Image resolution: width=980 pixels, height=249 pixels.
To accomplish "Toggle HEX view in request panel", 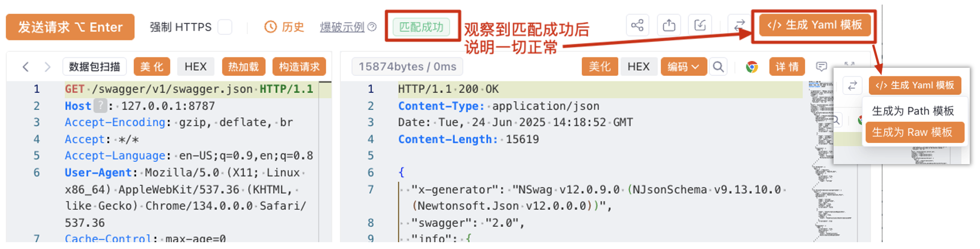I will click(x=195, y=67).
